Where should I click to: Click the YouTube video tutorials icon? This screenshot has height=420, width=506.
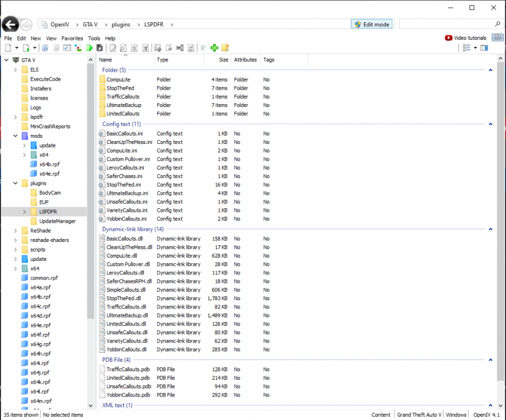pos(448,38)
